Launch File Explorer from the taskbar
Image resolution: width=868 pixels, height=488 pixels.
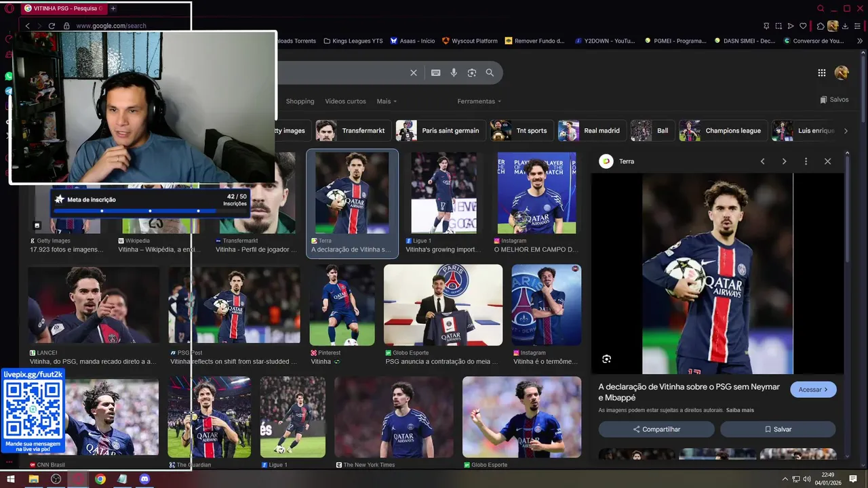pyautogui.click(x=33, y=479)
